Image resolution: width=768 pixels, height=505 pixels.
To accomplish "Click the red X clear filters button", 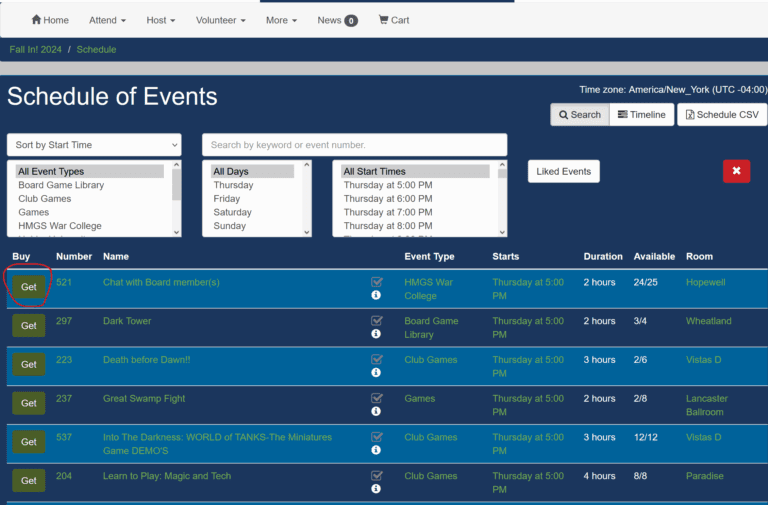I will click(736, 171).
